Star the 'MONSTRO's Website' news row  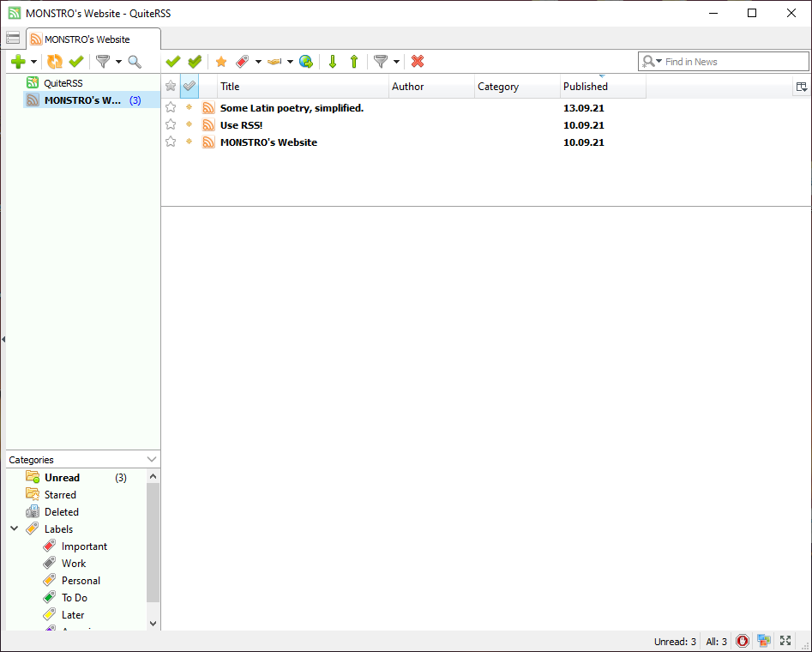pyautogui.click(x=171, y=142)
